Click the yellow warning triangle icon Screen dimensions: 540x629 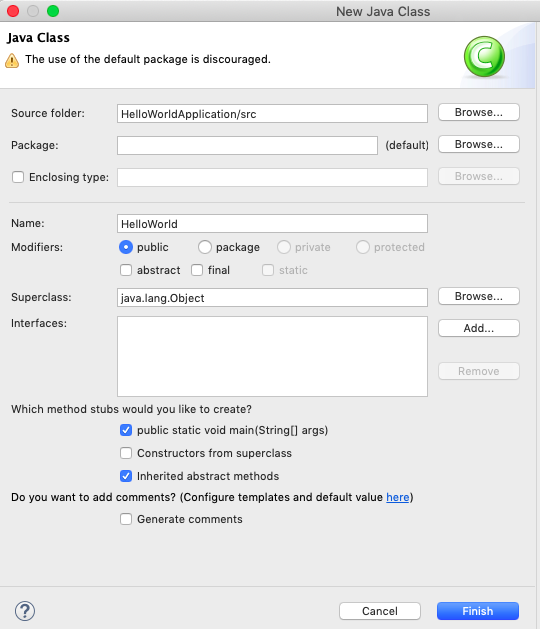[12, 61]
